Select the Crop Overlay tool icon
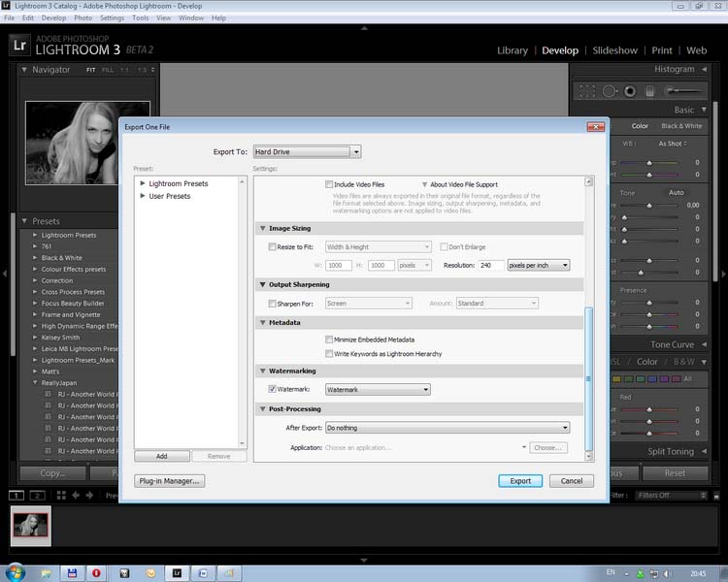The height and width of the screenshot is (582, 728). [586, 91]
